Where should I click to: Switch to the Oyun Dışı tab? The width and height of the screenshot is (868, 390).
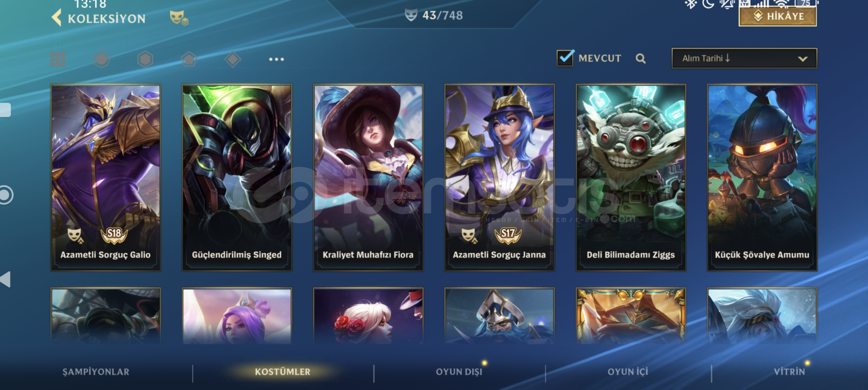pyautogui.click(x=459, y=372)
